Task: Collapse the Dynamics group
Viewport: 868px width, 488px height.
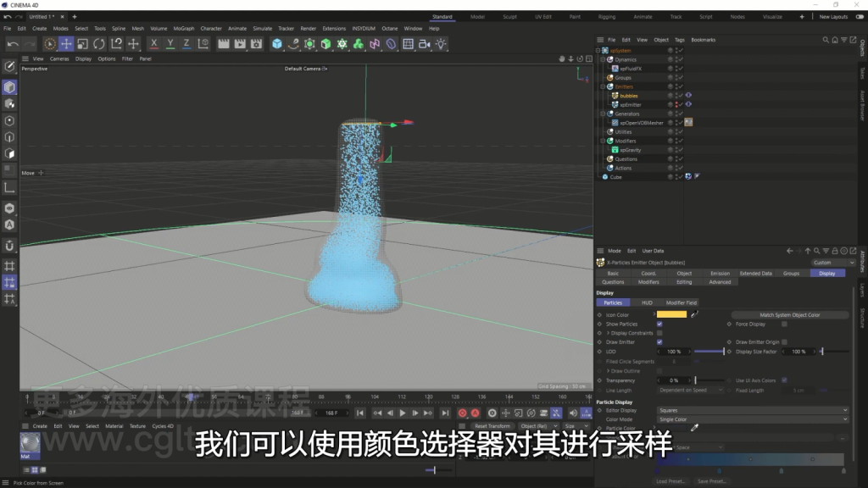Action: 603,60
